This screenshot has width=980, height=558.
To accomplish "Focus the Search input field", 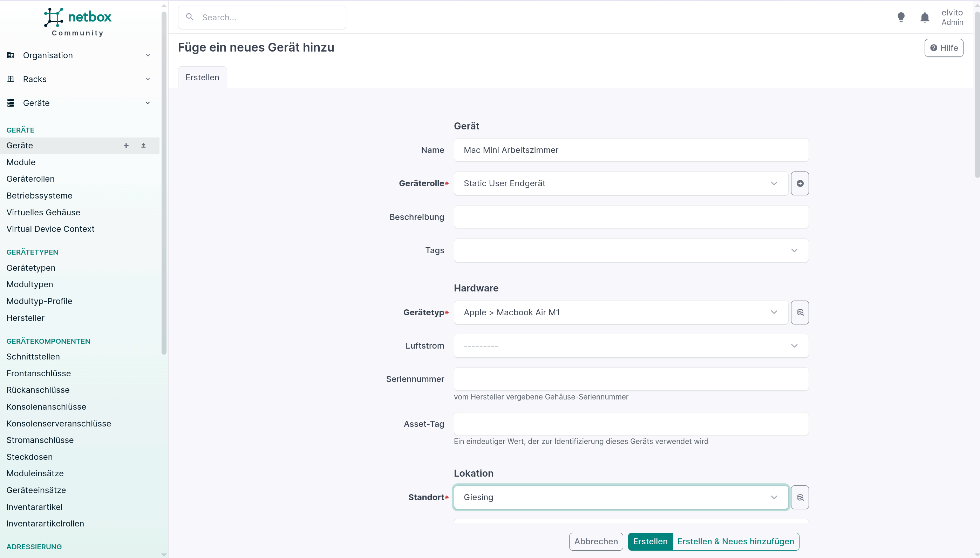I will (x=262, y=17).
